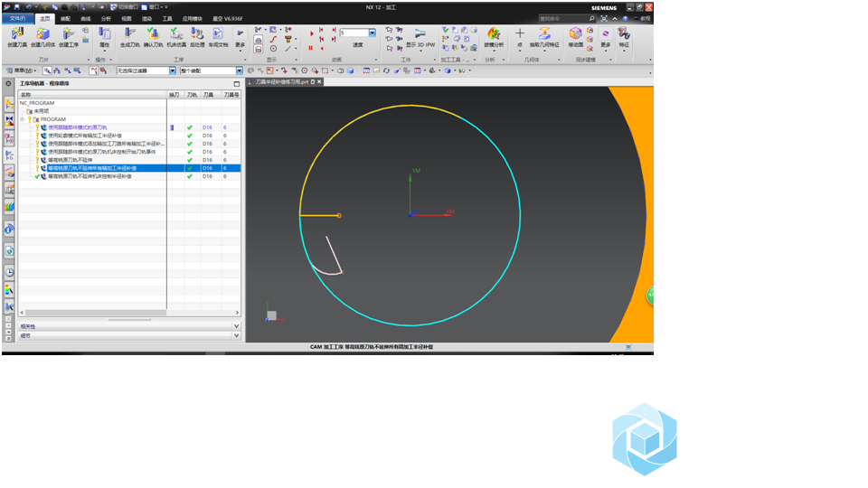Screen dimensions: 868x488
Task: Open the 更多 dropdown in 工序 group
Action: click(x=240, y=39)
